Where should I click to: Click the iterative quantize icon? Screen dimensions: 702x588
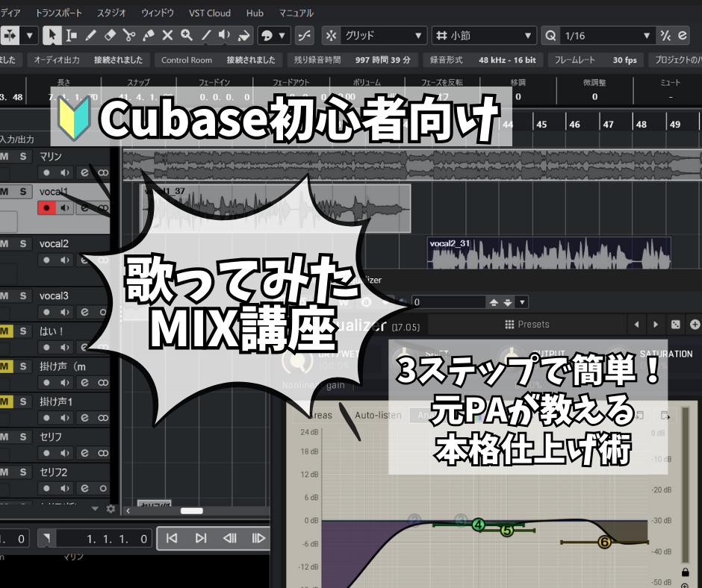(x=665, y=35)
